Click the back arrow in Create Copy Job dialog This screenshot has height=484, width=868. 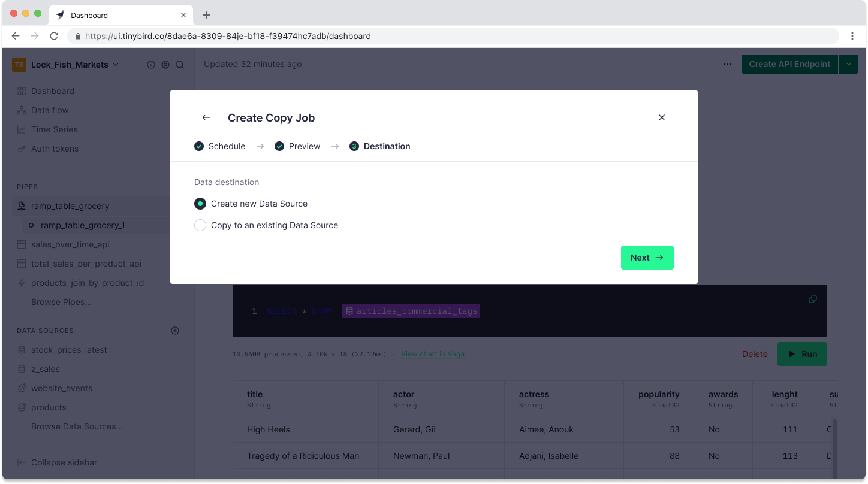206,117
